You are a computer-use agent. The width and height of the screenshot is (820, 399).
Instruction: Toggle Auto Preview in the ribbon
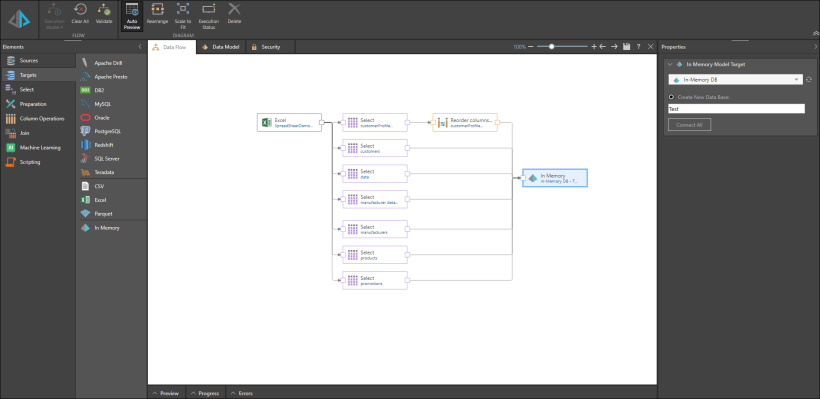click(132, 16)
